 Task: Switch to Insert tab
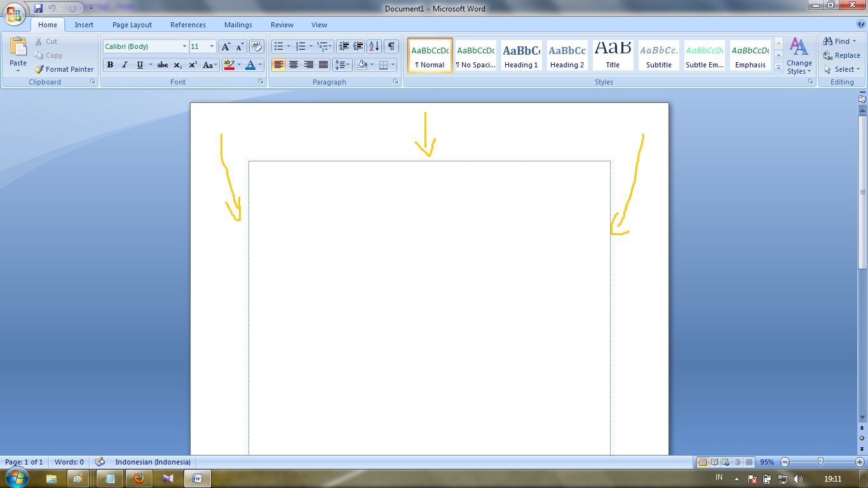[84, 25]
